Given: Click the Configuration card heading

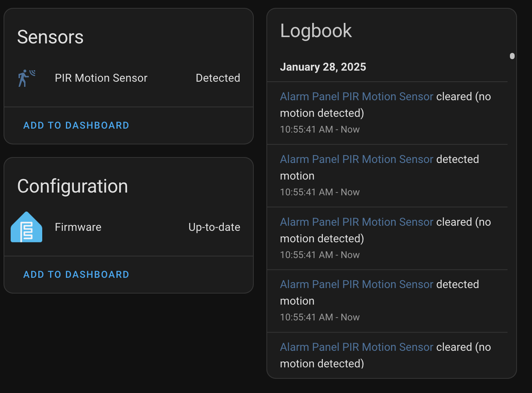Looking at the screenshot, I should tap(73, 186).
